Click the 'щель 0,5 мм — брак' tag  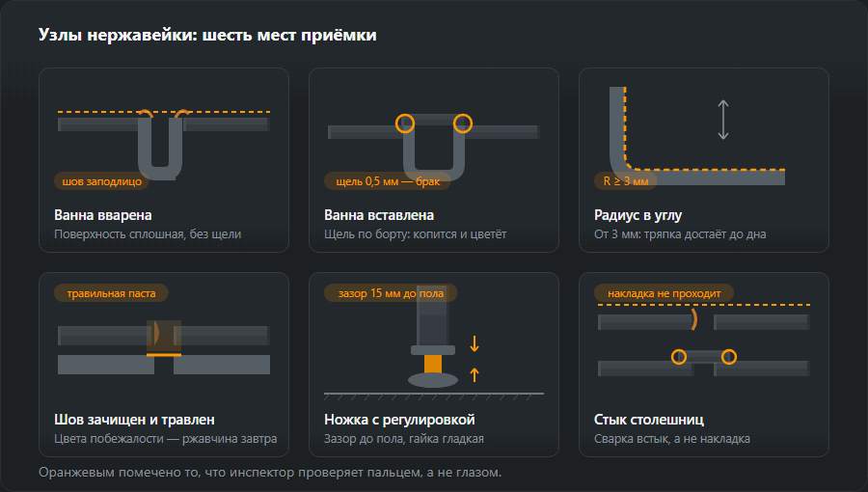point(388,181)
